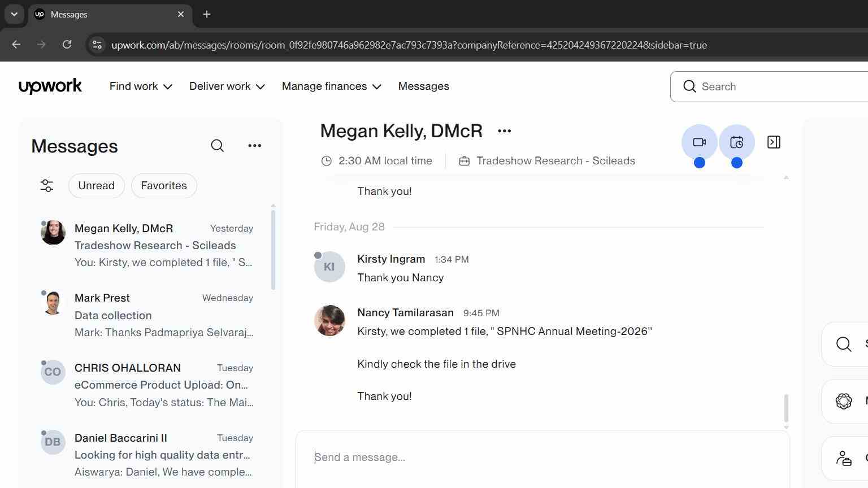
Task: Expand the Find work dropdown
Action: (141, 86)
